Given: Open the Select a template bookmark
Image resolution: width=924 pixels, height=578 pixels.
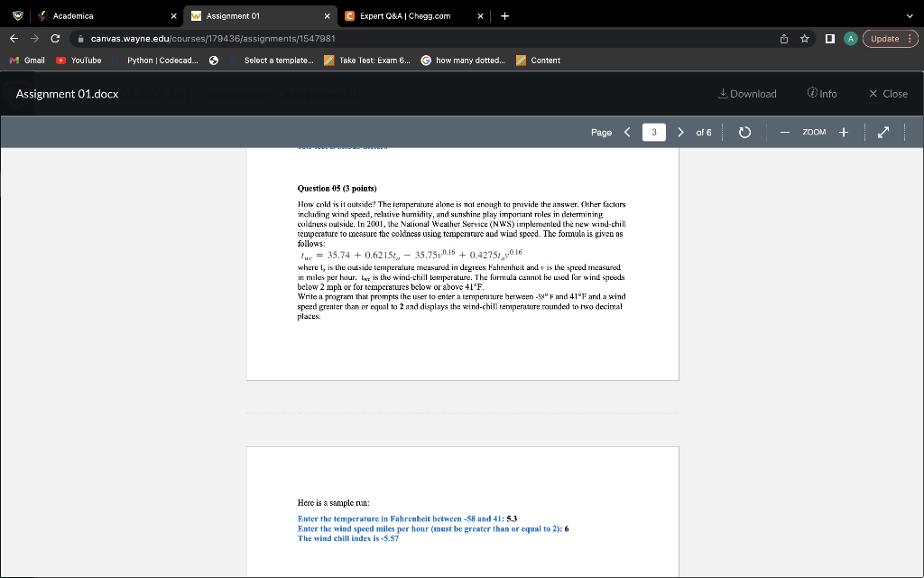Looking at the screenshot, I should (x=272, y=61).
